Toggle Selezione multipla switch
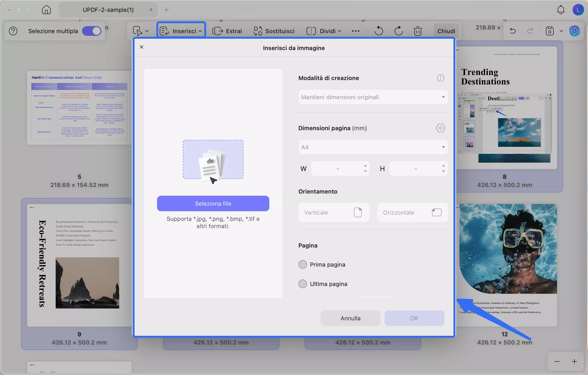 91,31
